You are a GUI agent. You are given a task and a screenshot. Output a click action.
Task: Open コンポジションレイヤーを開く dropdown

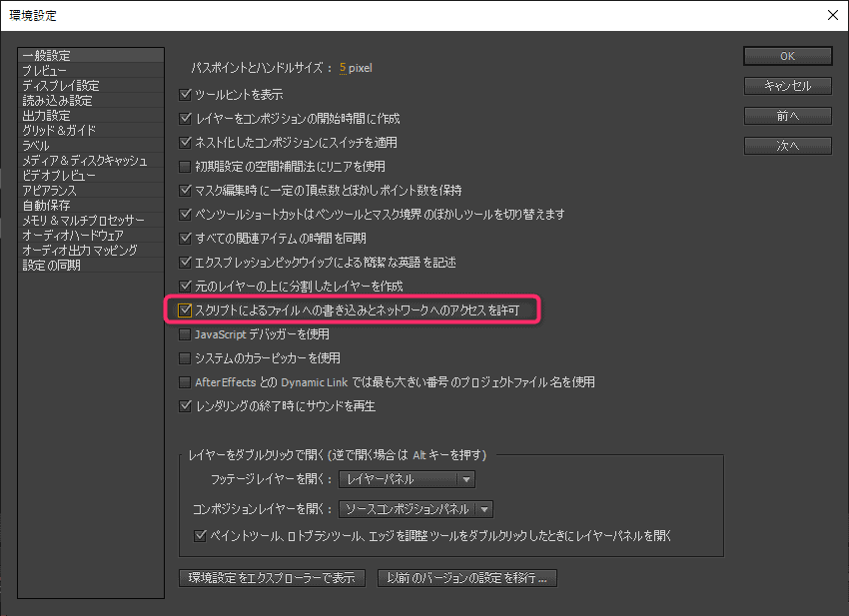(x=416, y=509)
